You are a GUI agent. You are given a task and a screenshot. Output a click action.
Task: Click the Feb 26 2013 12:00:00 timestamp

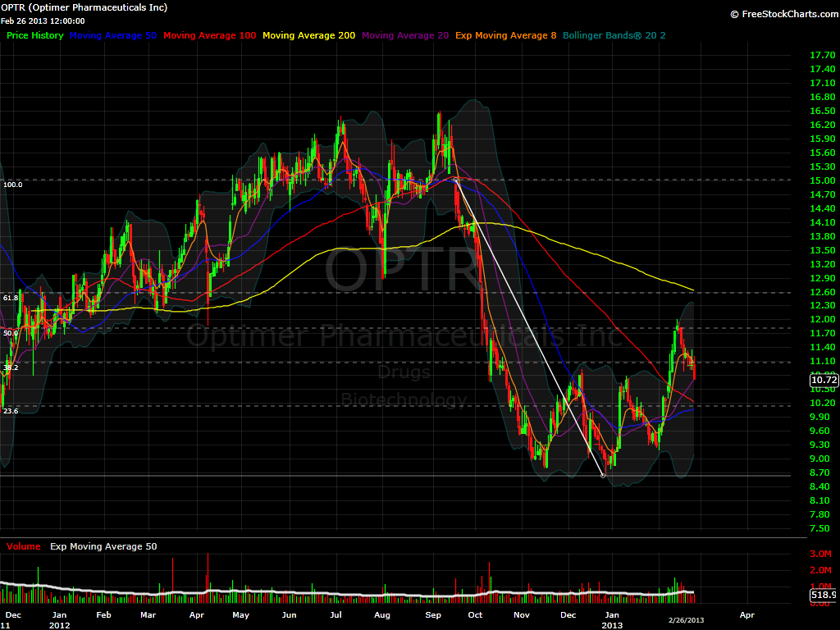pos(43,21)
